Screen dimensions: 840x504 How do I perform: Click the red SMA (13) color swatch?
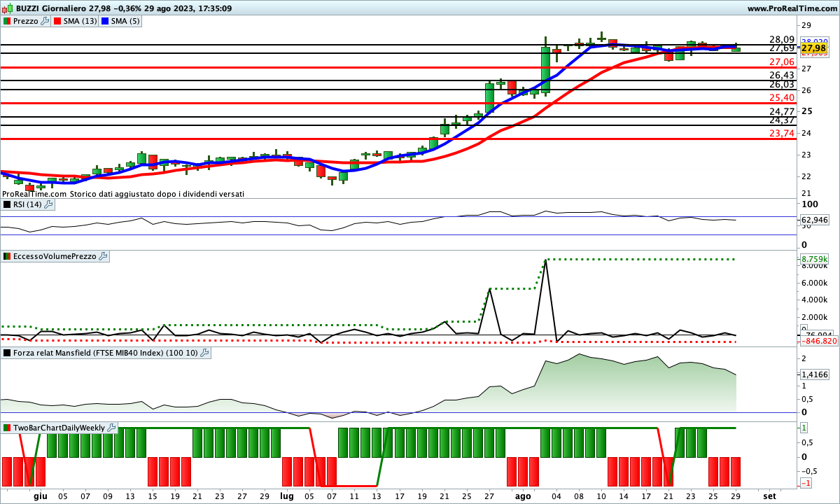(57, 21)
